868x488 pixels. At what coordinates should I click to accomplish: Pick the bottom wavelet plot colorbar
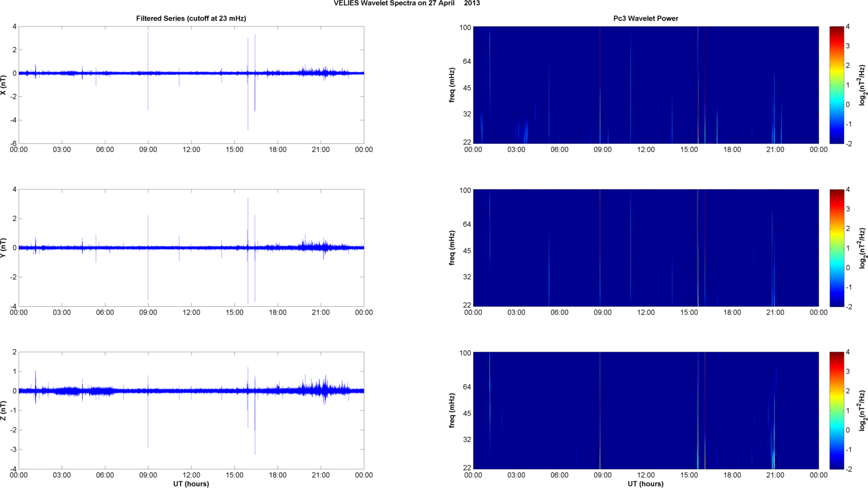[x=836, y=411]
